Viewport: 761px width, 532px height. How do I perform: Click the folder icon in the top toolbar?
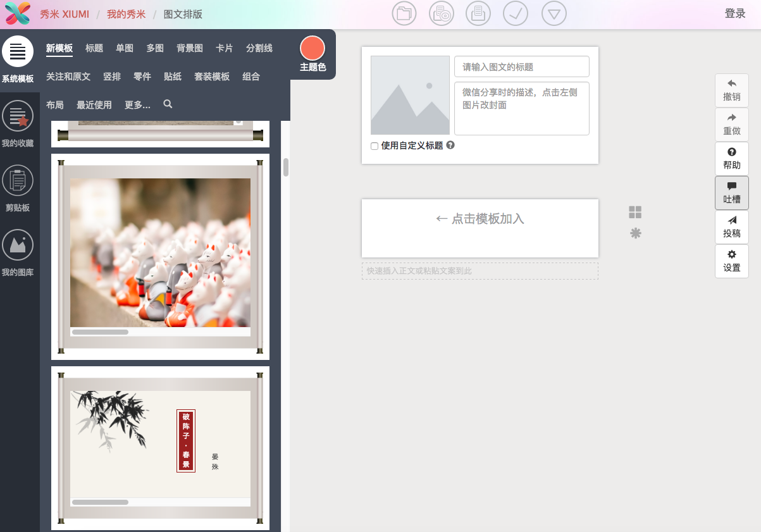pos(404,13)
